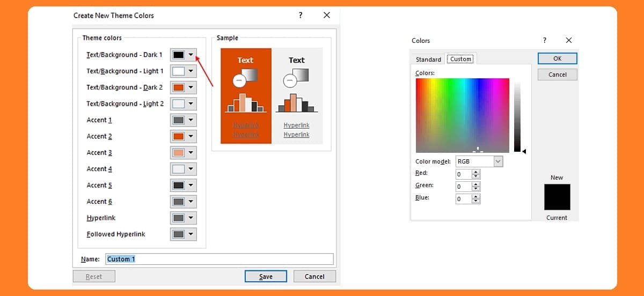Screen dimensions: 644x296
Task: Click the Reset button
Action: (x=94, y=276)
